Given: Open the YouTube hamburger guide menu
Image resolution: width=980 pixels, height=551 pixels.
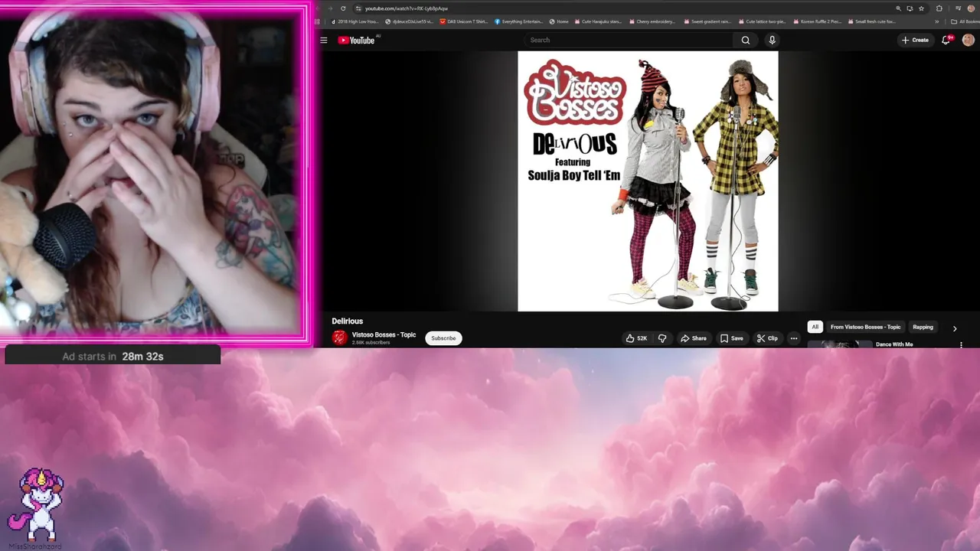Looking at the screenshot, I should coord(324,41).
